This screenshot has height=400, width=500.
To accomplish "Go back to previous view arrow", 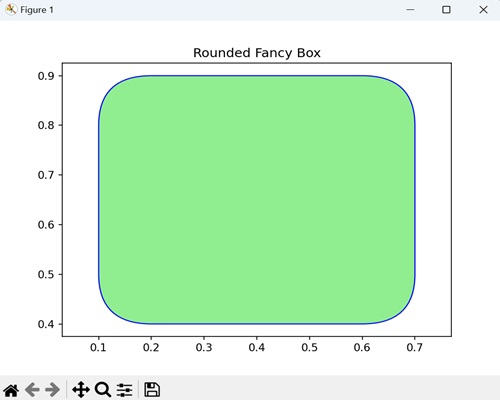I will click(33, 389).
